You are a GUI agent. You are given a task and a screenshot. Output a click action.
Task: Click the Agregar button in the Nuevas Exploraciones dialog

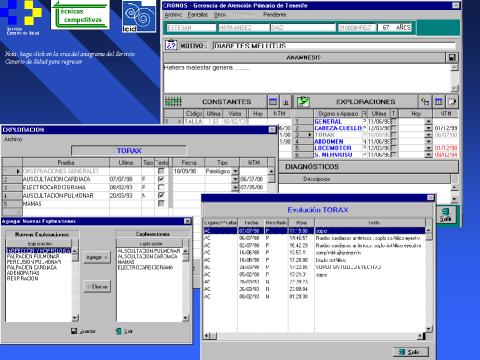[97, 257]
